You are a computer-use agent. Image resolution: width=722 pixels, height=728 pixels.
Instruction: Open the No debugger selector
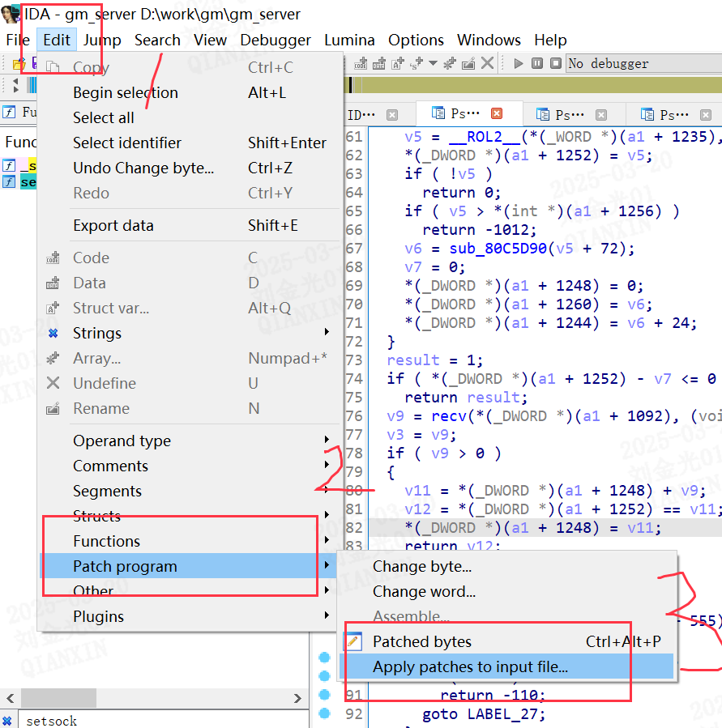point(644,63)
